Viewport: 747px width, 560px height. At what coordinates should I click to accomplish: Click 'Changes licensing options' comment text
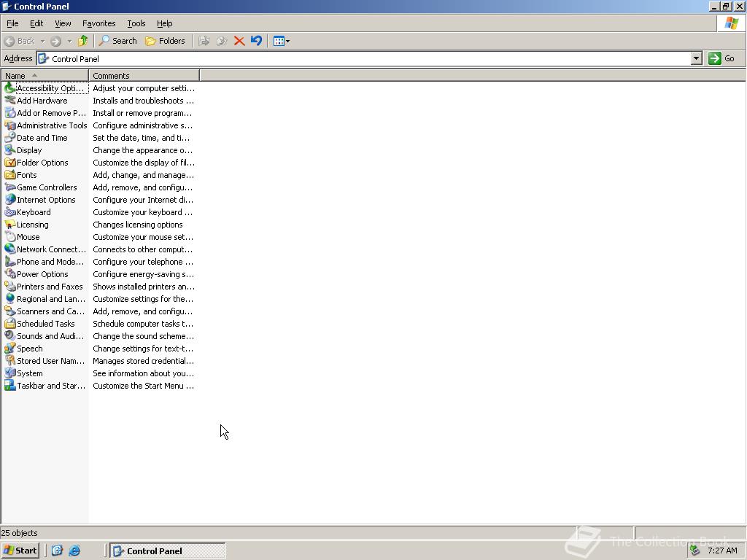[x=138, y=225]
